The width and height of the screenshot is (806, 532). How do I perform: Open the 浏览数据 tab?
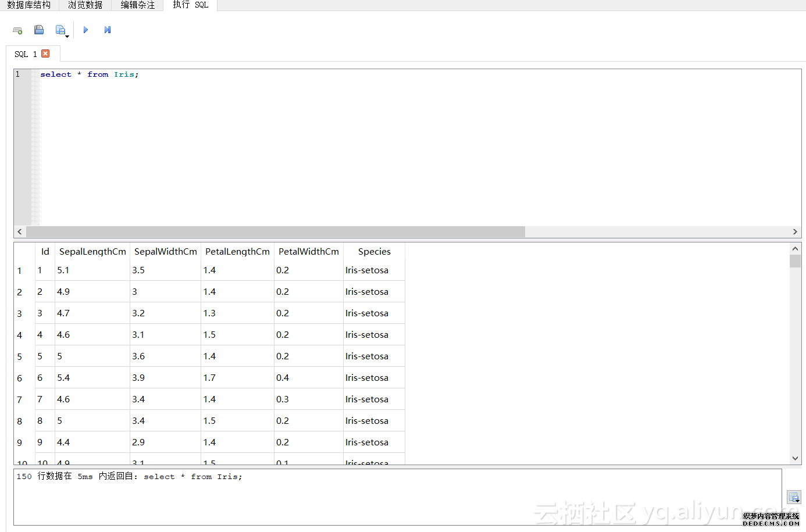coord(85,5)
